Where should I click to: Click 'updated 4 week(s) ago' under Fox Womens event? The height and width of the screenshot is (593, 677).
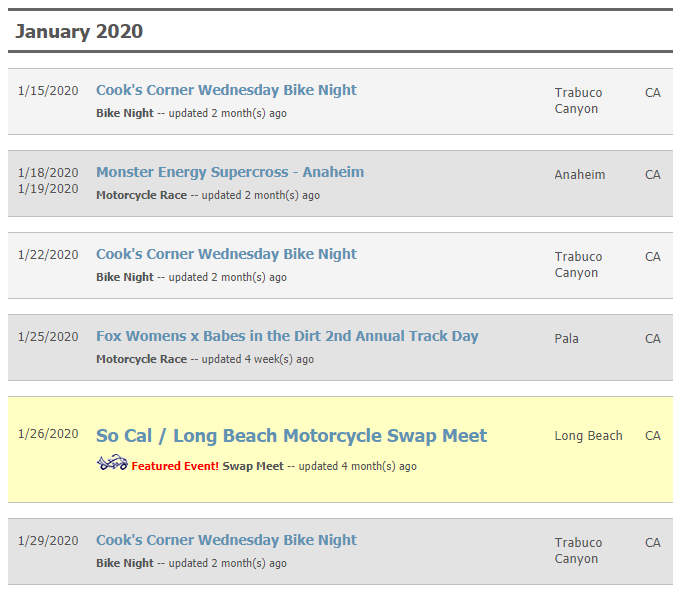tap(258, 360)
